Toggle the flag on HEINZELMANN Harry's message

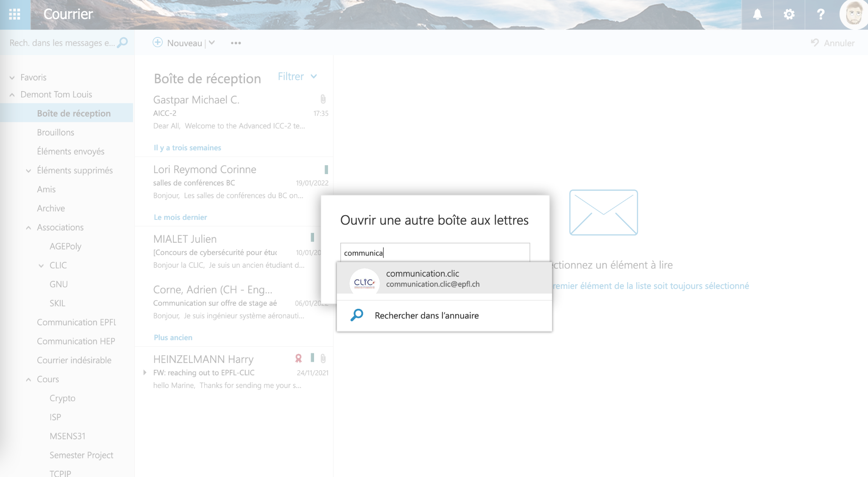[312, 358]
